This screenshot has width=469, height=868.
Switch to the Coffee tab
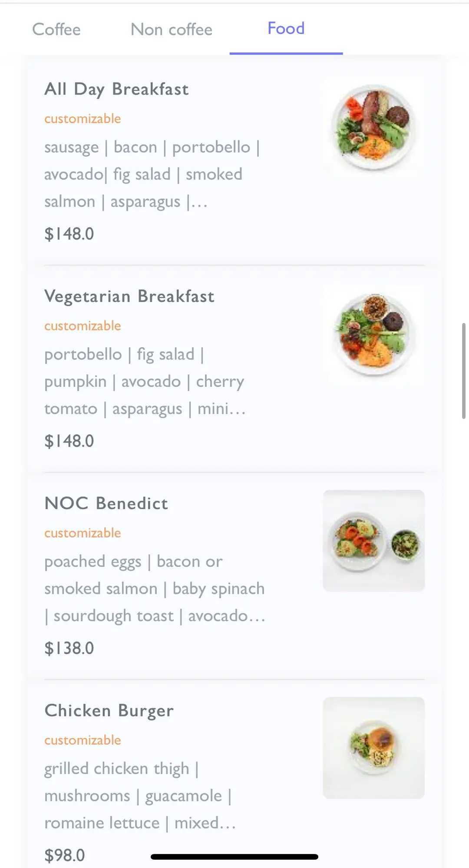(56, 30)
